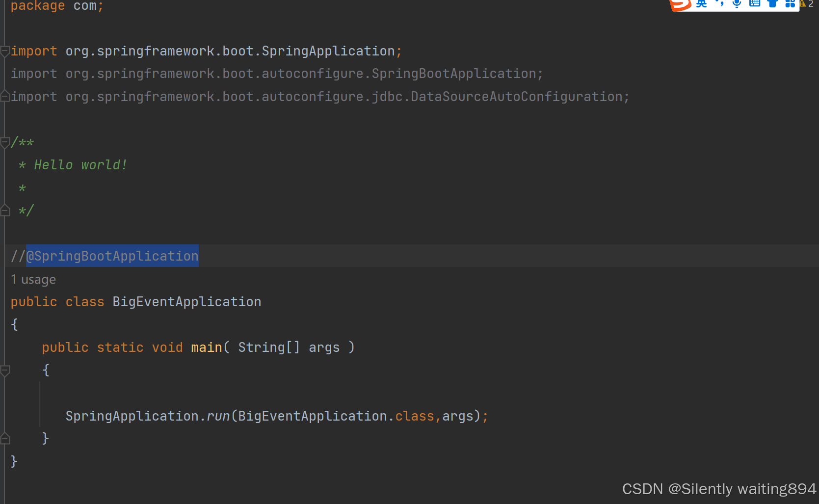819x504 pixels.
Task: Start voice input with the microphone icon
Action: [736, 4]
